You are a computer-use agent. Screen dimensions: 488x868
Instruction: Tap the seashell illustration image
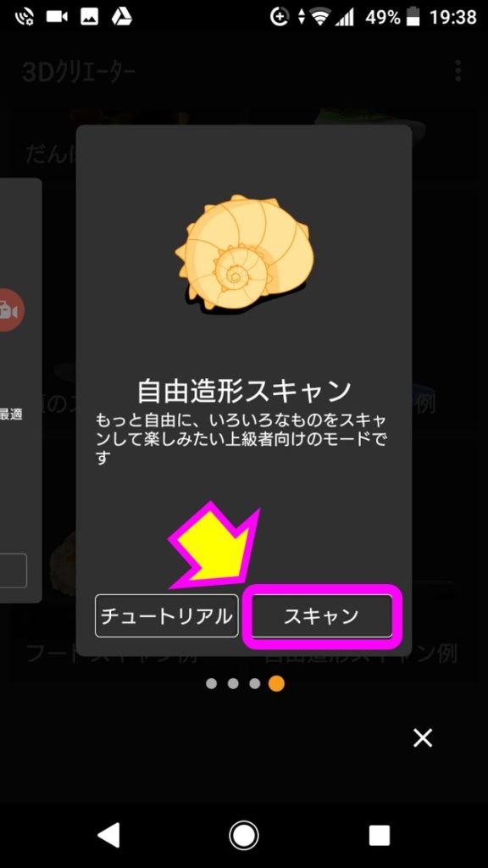pos(245,253)
